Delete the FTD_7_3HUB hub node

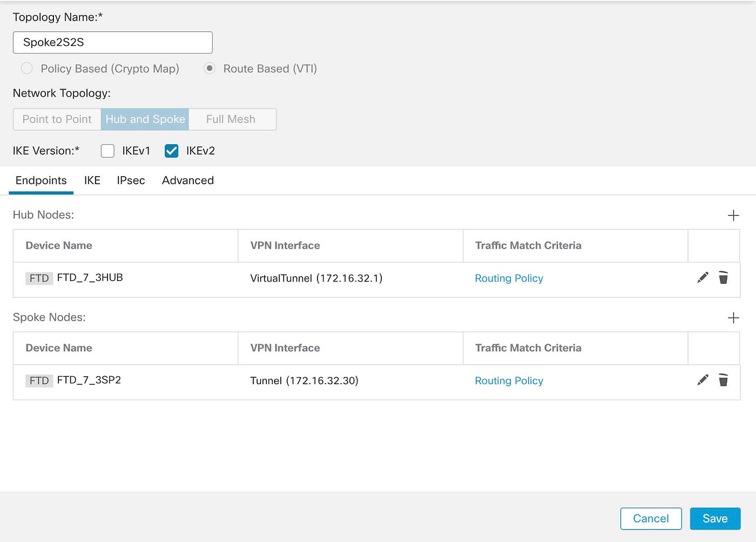(724, 278)
